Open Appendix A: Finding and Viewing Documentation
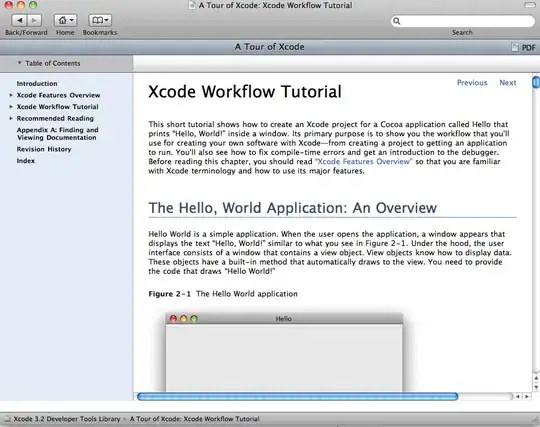This screenshot has height=427, width=540. [58, 134]
